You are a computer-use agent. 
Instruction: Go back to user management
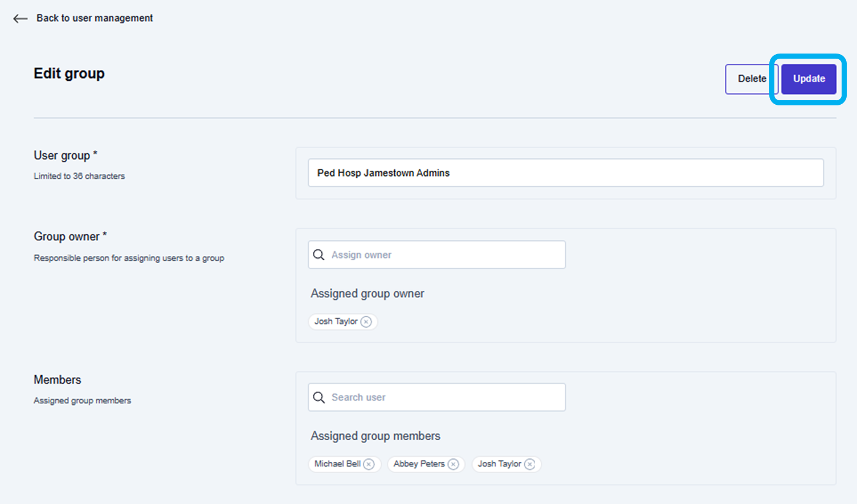point(95,18)
